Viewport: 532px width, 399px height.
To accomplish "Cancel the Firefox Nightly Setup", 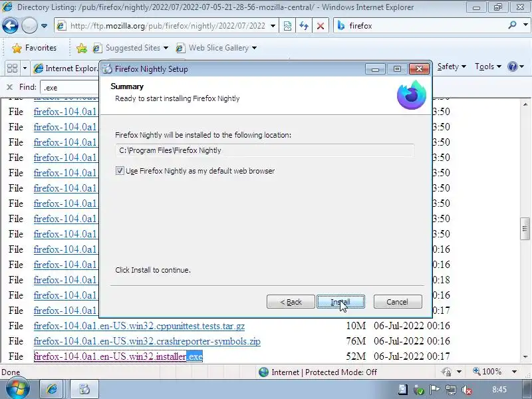I will coord(398,302).
